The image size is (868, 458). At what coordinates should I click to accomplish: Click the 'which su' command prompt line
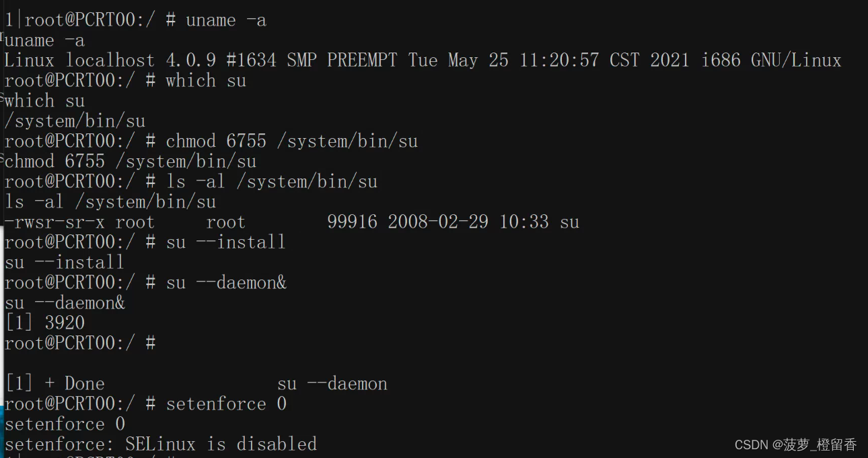coord(125,81)
